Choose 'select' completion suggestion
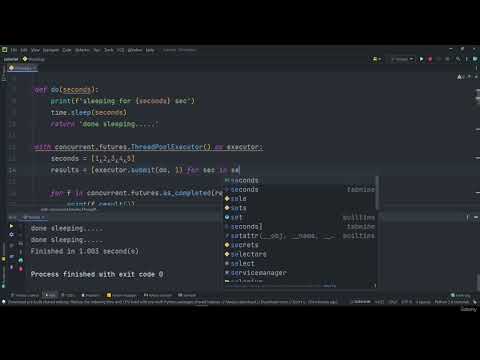The width and height of the screenshot is (480, 360). [300, 264]
